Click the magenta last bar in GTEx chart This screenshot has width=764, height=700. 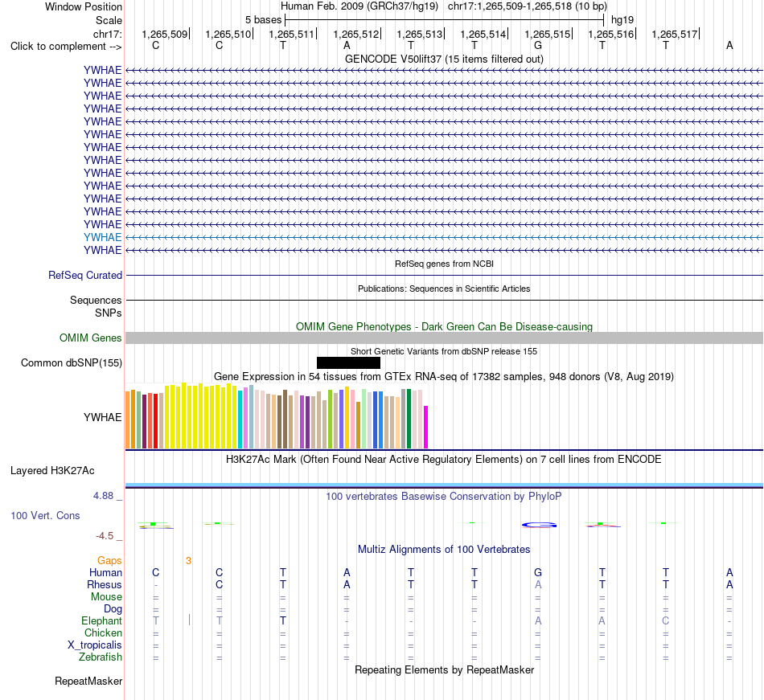click(426, 427)
